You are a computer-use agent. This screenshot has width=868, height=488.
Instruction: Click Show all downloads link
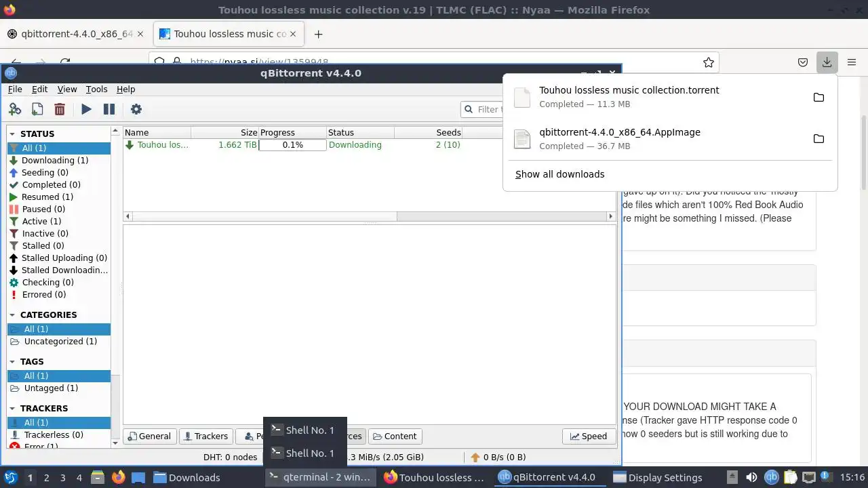click(x=559, y=174)
